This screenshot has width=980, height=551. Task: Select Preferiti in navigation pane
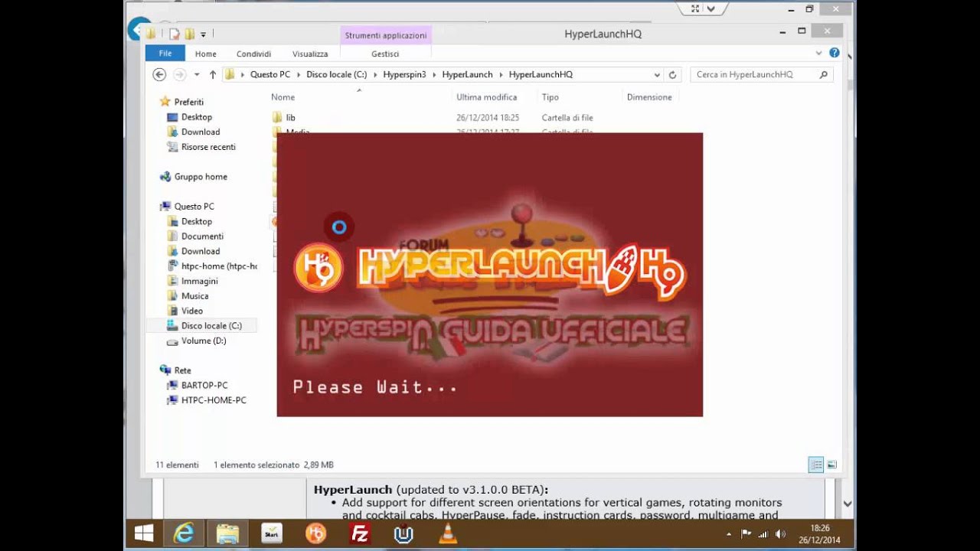[189, 102]
